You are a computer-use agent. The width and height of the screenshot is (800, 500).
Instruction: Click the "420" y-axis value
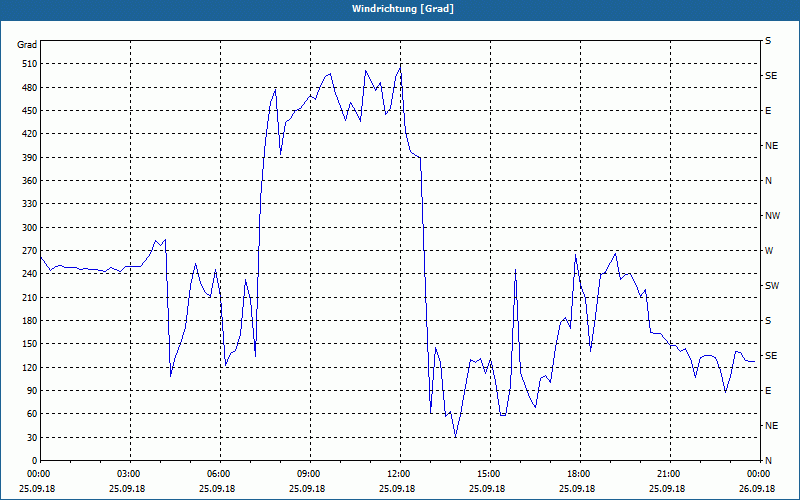[30, 134]
